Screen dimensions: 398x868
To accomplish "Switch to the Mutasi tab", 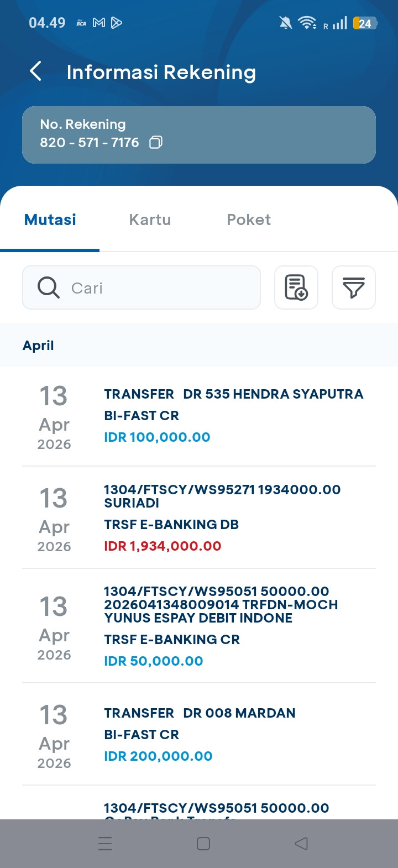I will click(50, 220).
